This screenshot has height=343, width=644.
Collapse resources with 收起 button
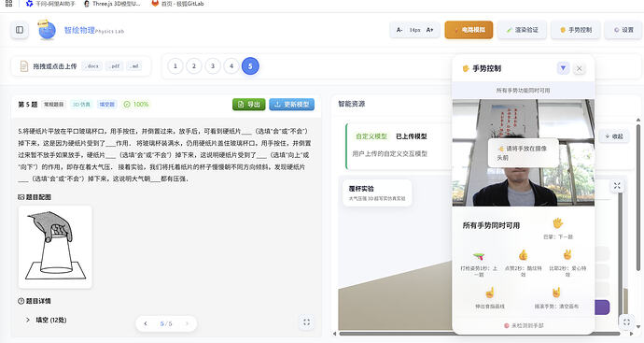coord(614,136)
